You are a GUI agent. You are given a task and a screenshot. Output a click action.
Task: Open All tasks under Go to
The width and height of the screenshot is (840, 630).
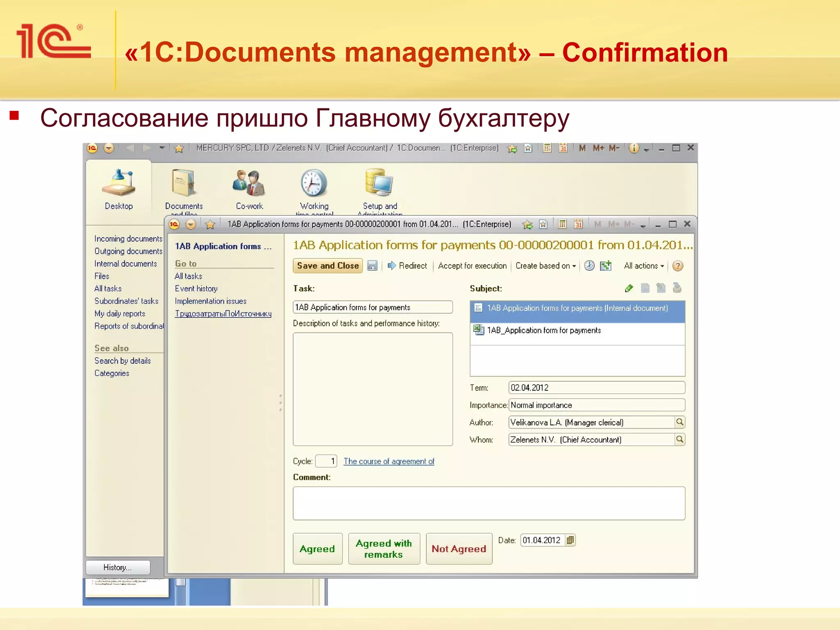coord(188,276)
